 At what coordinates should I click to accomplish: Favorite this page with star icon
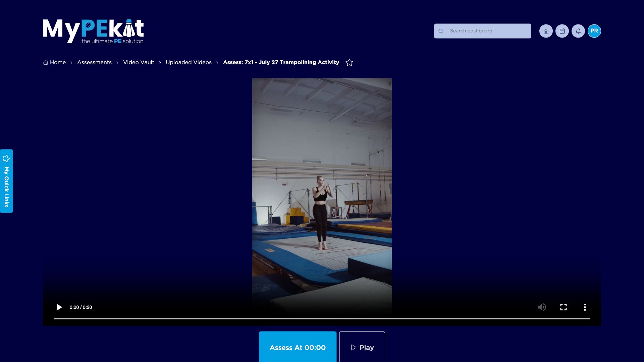pyautogui.click(x=349, y=62)
